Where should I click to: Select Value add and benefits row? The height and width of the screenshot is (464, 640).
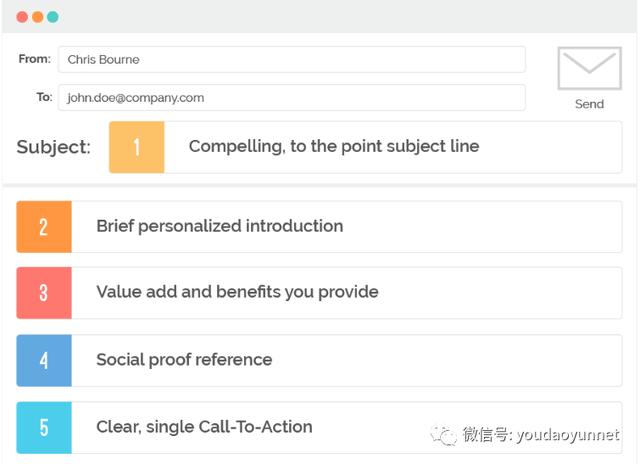[319, 293]
